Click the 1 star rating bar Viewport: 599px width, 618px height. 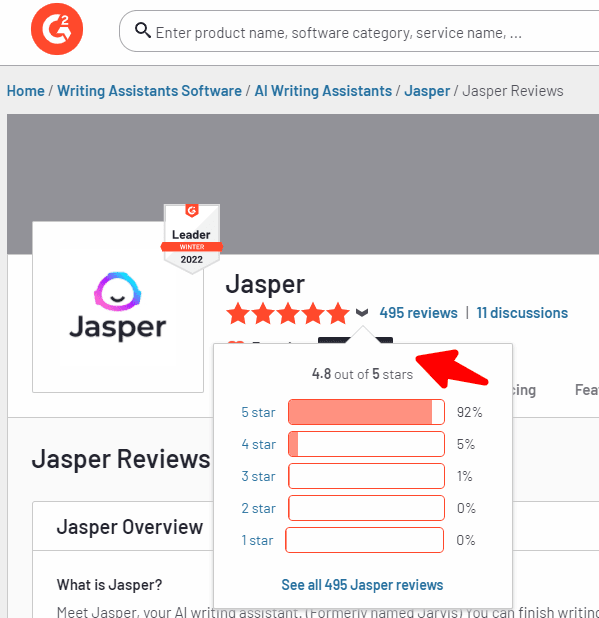click(365, 540)
